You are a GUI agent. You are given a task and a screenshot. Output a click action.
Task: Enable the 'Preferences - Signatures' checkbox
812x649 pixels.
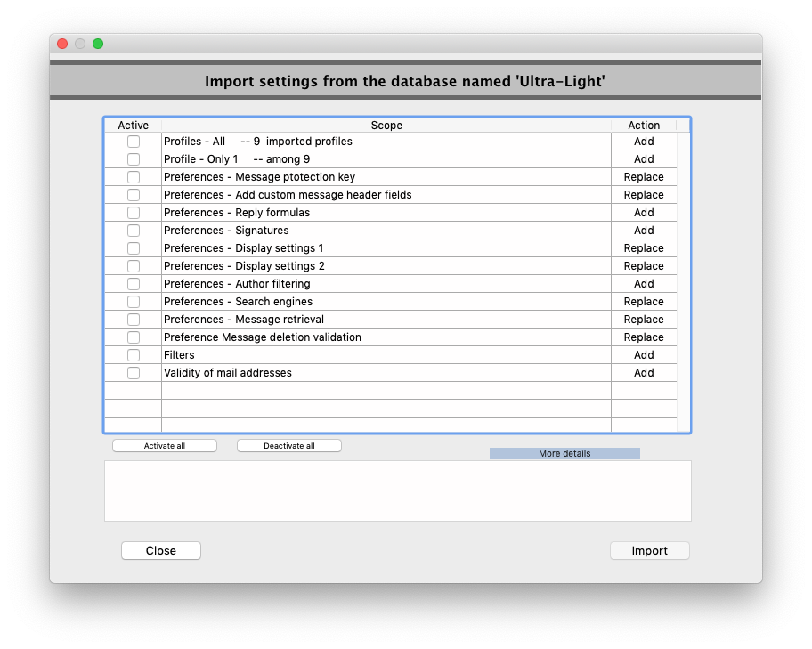134,230
